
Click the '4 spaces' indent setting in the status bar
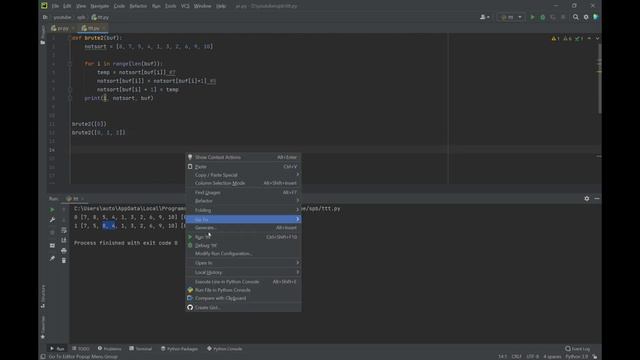(x=552, y=357)
